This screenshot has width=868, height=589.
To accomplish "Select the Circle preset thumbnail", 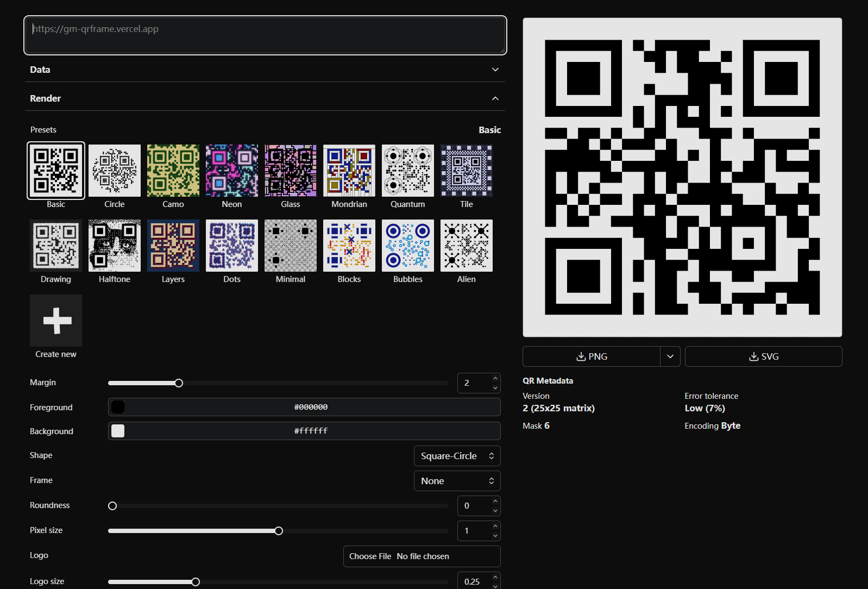I will coord(115,171).
